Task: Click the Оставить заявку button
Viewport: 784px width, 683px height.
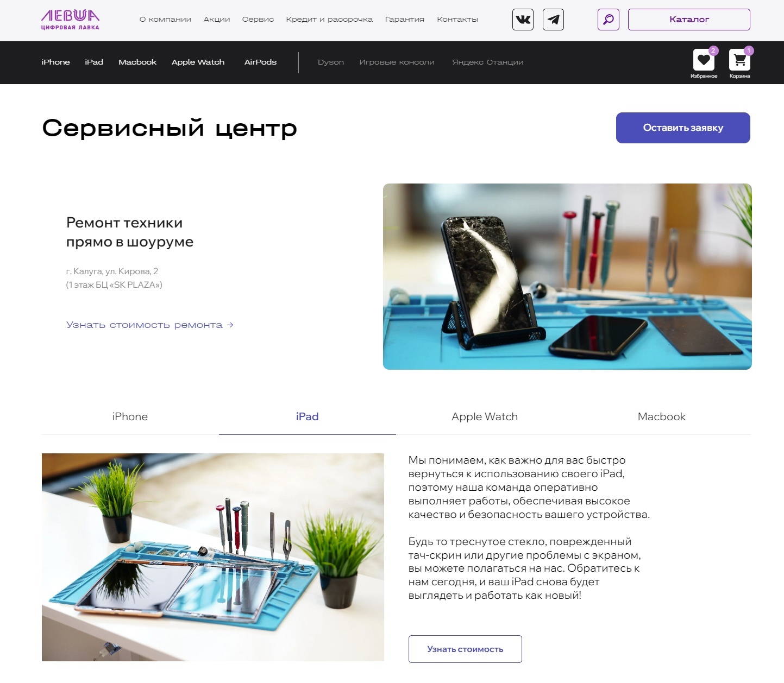Action: (683, 128)
